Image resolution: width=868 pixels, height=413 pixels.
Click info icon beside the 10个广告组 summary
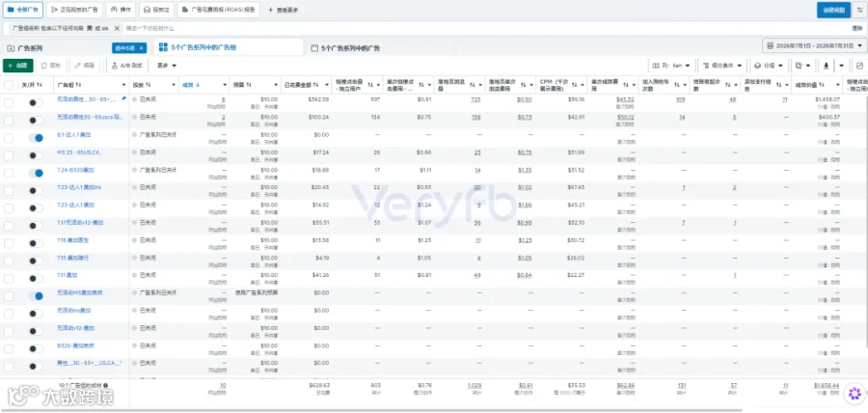pyautogui.click(x=105, y=385)
